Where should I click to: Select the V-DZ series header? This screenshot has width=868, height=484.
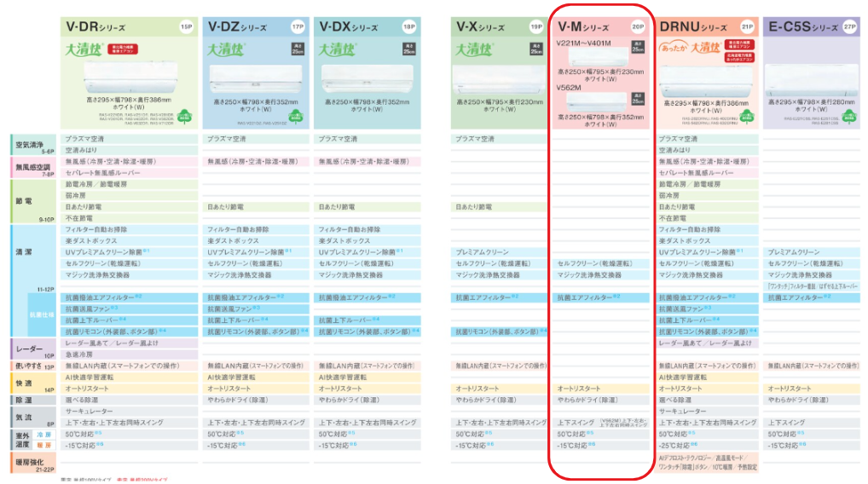256,26
